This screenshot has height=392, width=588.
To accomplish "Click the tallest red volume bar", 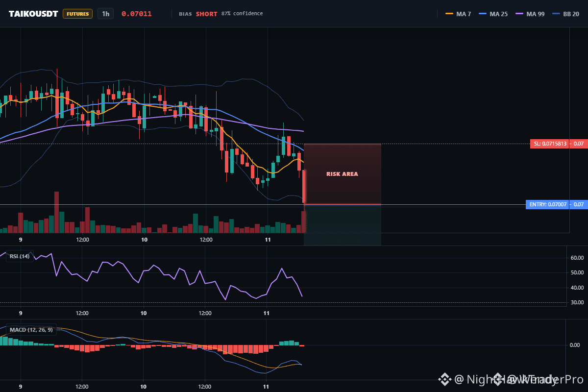I will coord(57,212).
